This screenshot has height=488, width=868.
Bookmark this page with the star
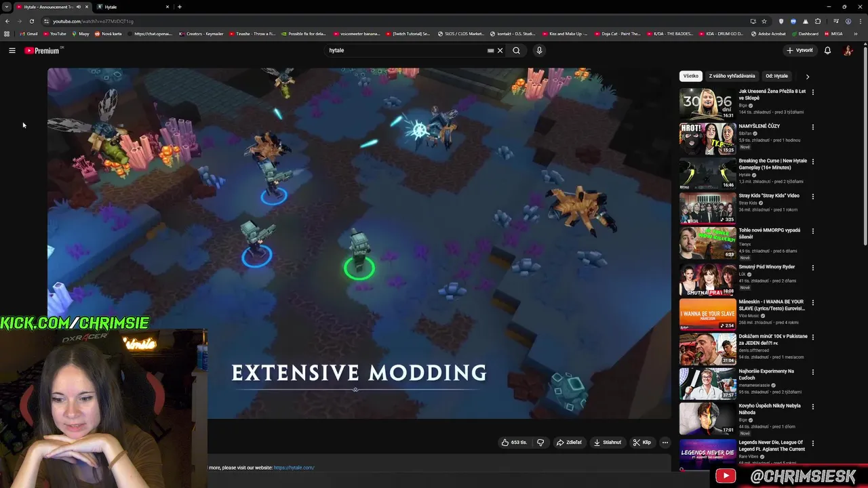pos(764,21)
